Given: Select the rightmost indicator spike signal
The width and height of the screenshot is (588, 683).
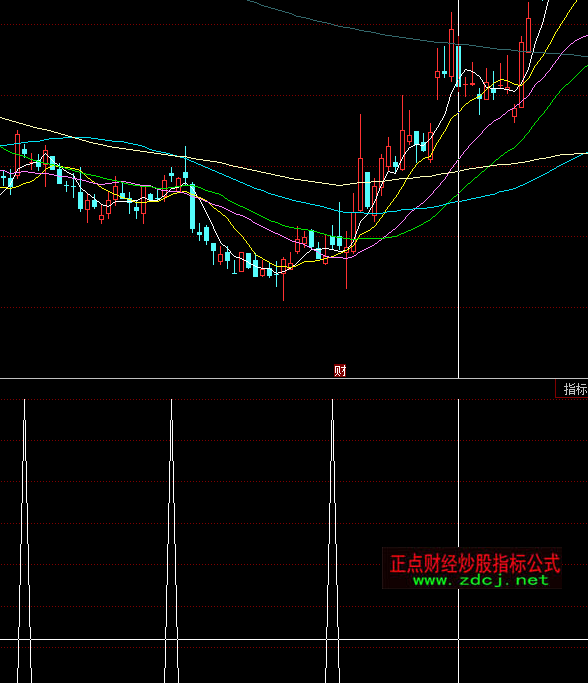Looking at the screenshot, I should [x=332, y=540].
